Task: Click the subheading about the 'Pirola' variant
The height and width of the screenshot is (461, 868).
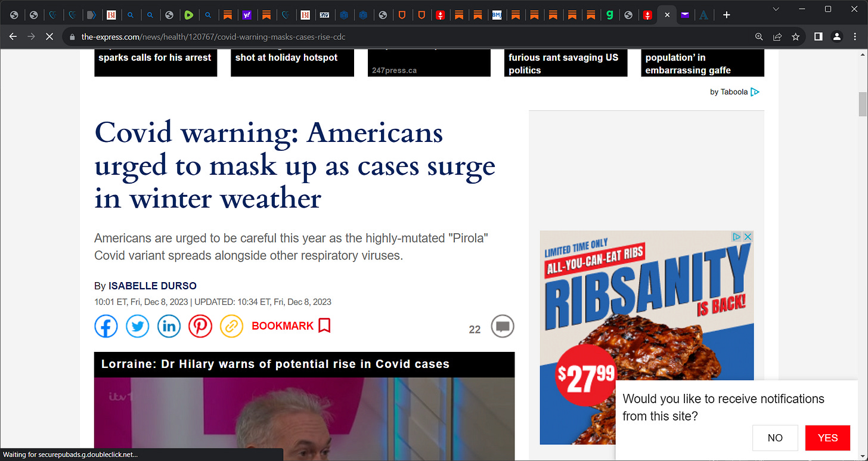Action: pyautogui.click(x=292, y=247)
